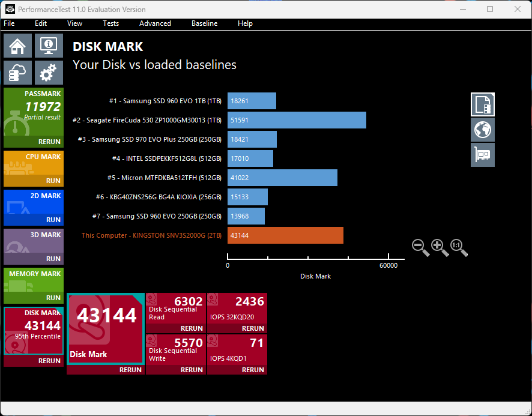The width and height of the screenshot is (532, 416).
Task: Open the Tests menu
Action: click(111, 23)
